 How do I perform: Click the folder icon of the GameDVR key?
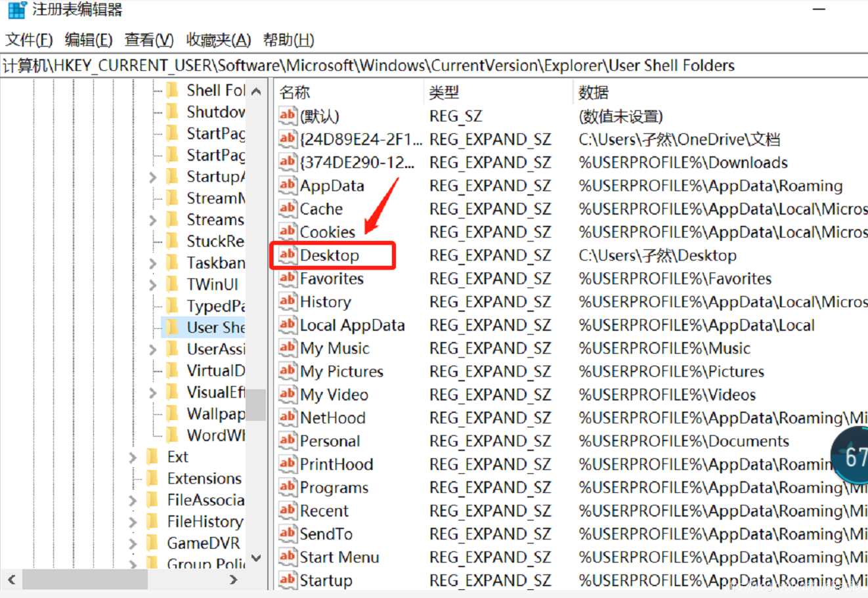pyautogui.click(x=153, y=543)
